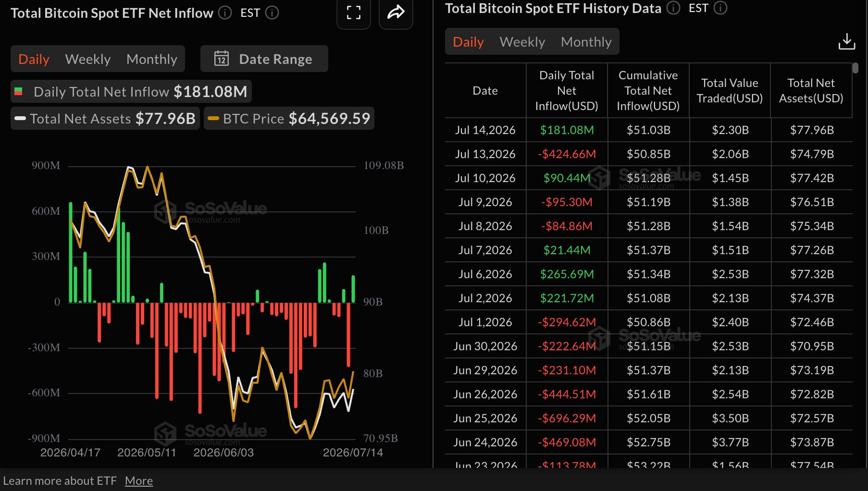Select Daily tab in chart panel
This screenshot has height=491, width=868.
tap(34, 59)
